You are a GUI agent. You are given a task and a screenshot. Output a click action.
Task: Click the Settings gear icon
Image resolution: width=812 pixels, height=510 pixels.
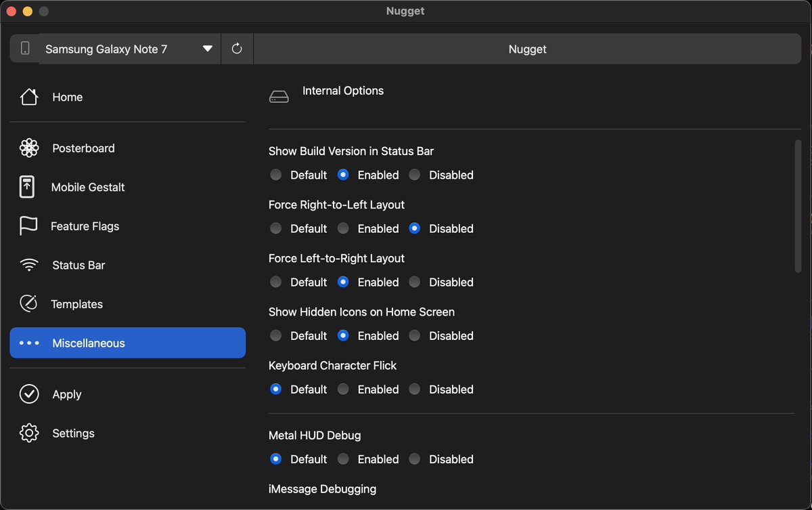tap(29, 433)
